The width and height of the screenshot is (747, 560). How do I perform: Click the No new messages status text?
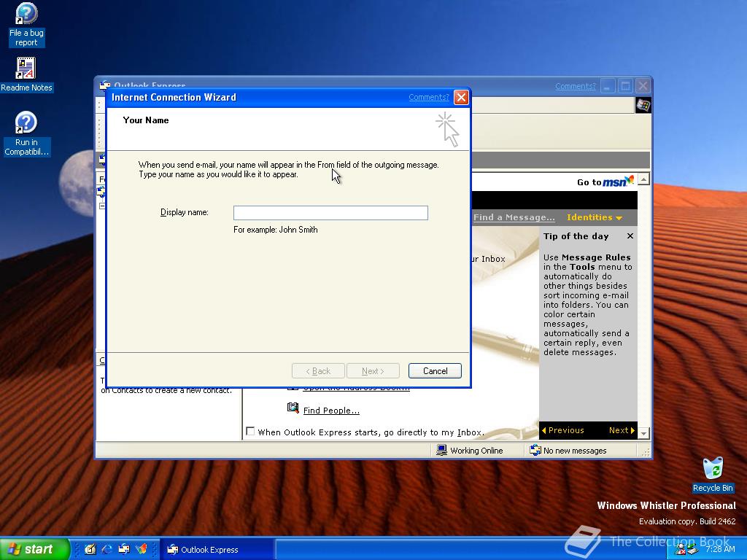(575, 451)
